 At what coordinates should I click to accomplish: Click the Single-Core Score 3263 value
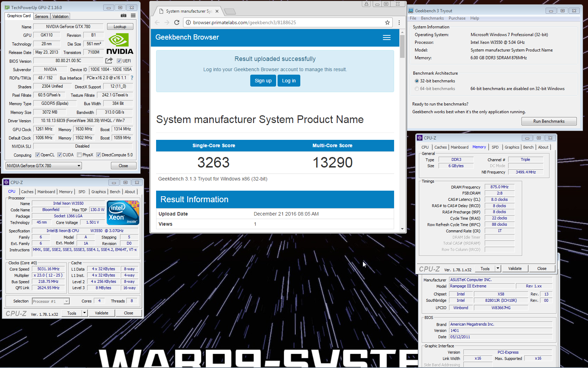click(213, 162)
